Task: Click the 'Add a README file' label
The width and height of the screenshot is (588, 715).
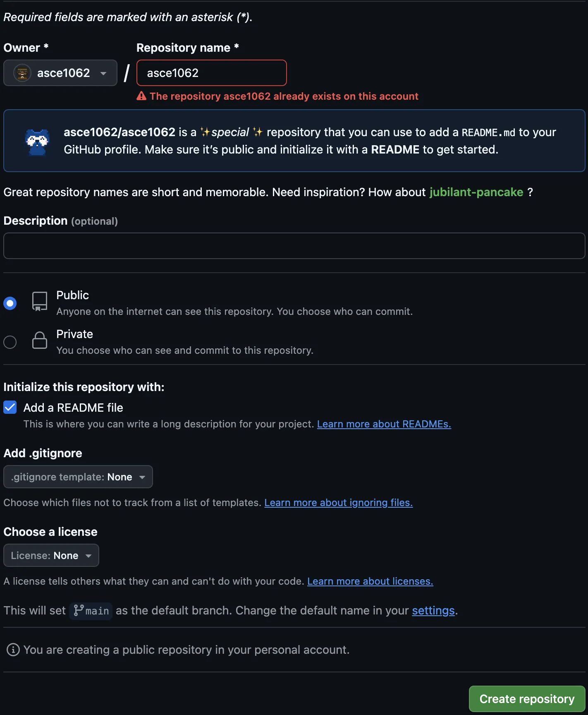Action: tap(73, 408)
